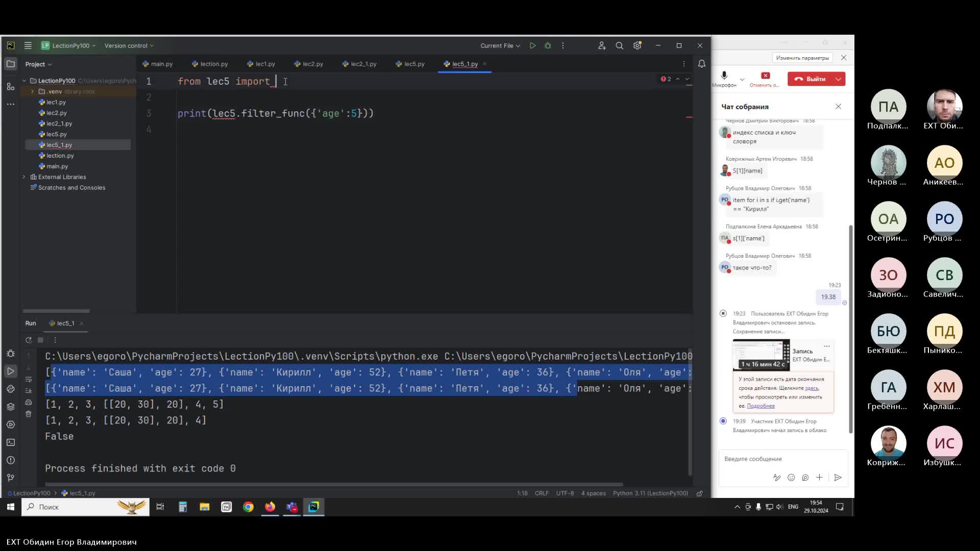Open Search Everywhere magnifier icon
This screenshot has width=980, height=551.
(620, 45)
